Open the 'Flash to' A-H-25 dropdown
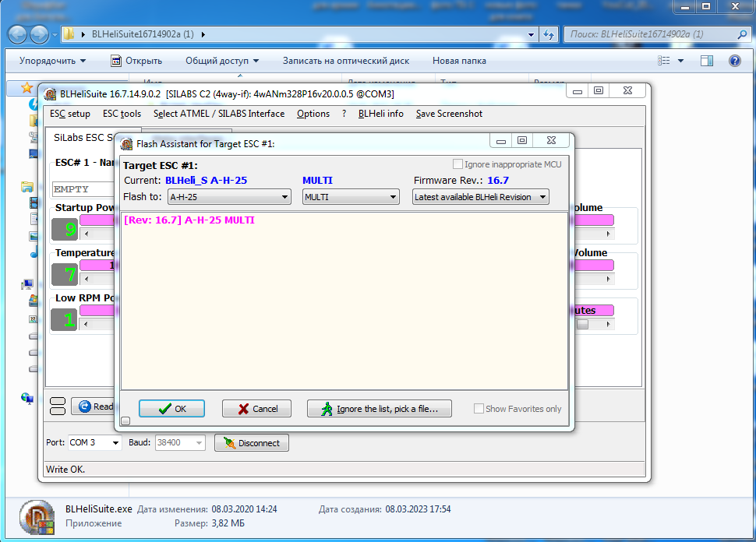756x542 pixels. tap(229, 197)
